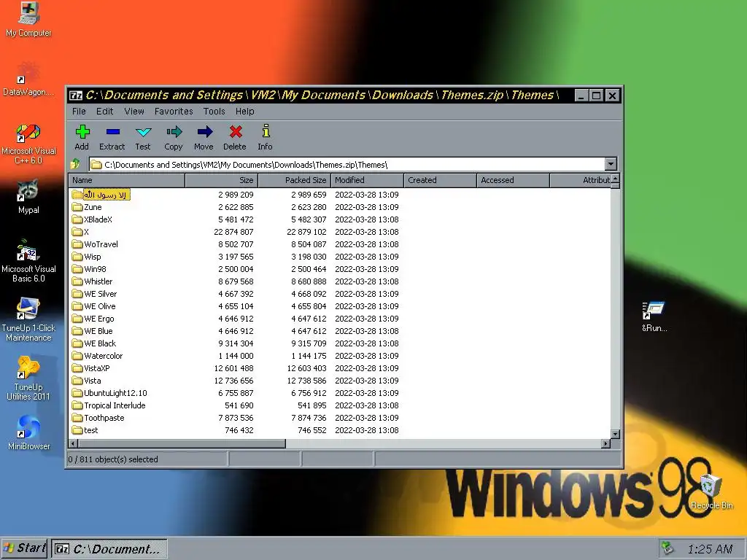Sort by Packed Size column header
The width and height of the screenshot is (747, 560).
coord(295,180)
